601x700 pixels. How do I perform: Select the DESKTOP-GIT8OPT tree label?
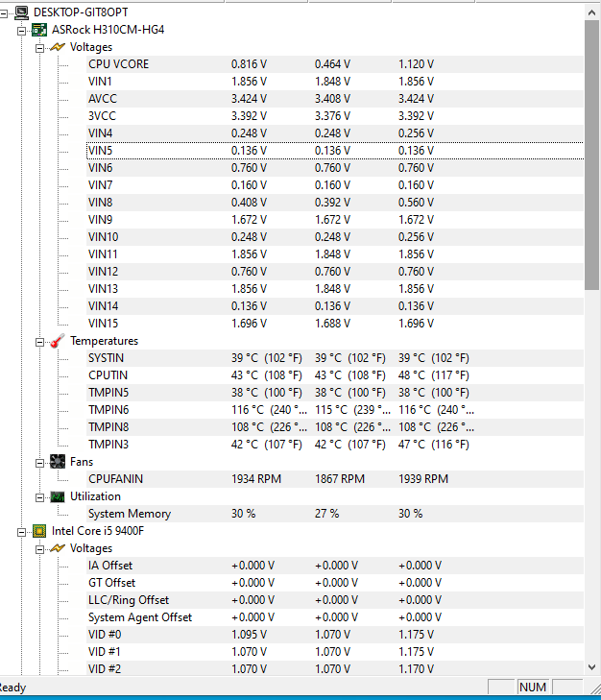coord(81,12)
